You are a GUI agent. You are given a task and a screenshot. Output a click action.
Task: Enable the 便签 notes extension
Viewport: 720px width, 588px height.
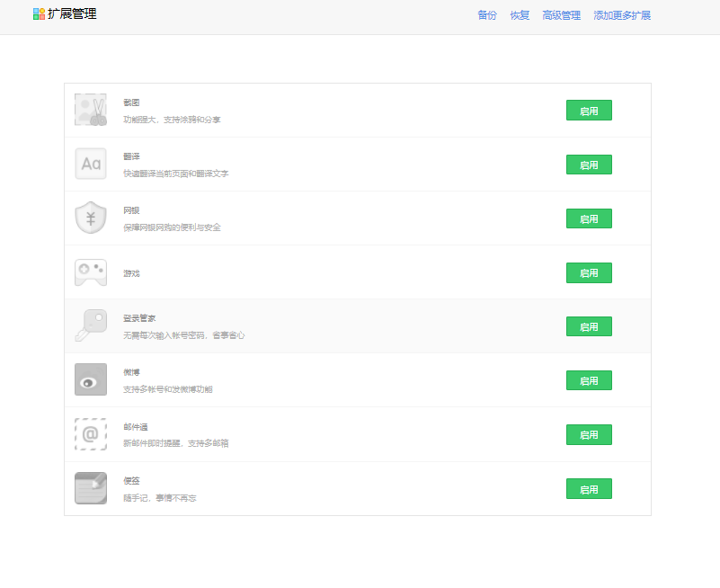point(589,489)
